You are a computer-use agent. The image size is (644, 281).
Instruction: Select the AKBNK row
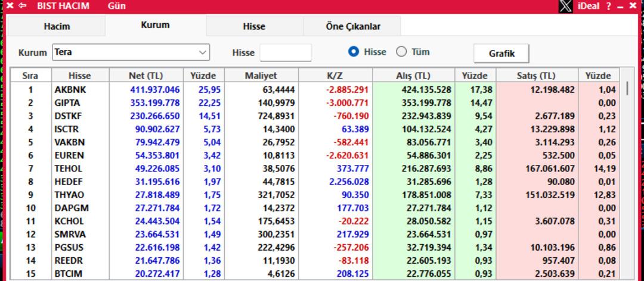click(x=315, y=89)
